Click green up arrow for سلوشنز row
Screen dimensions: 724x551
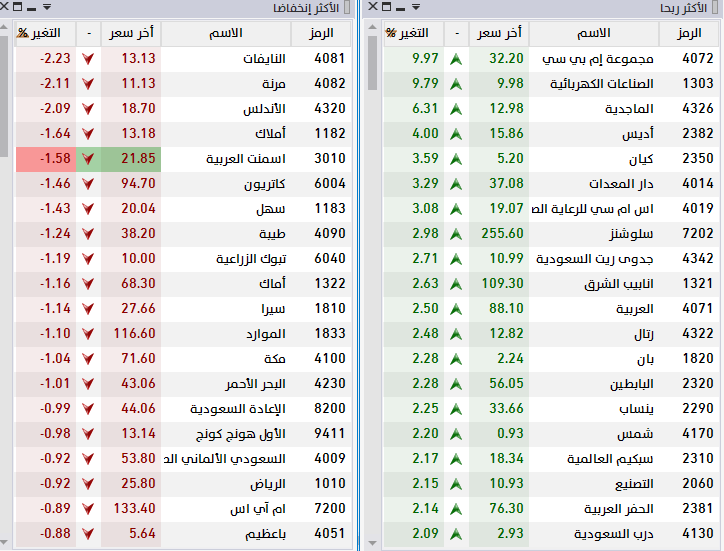[x=456, y=234]
